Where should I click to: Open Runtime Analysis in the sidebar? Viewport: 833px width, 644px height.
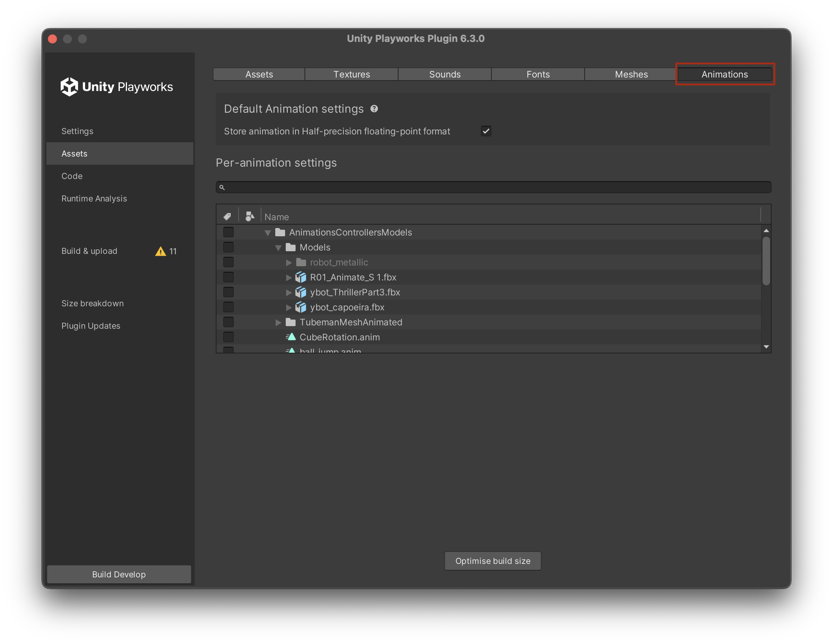(x=120, y=199)
